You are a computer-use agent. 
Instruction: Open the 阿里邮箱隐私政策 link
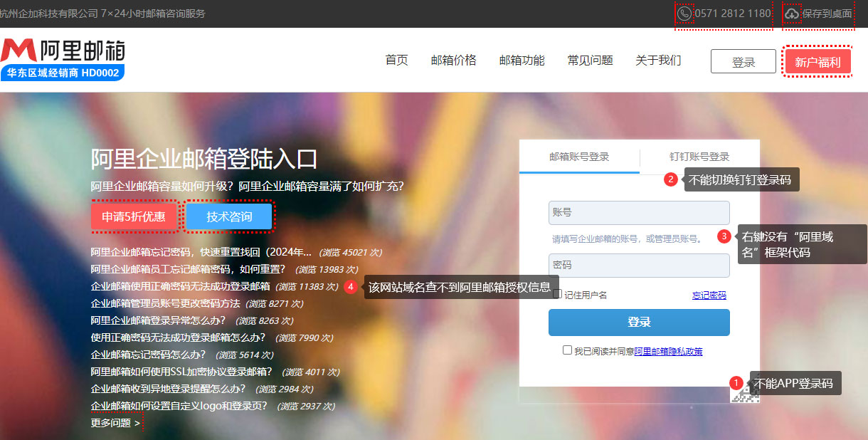668,351
